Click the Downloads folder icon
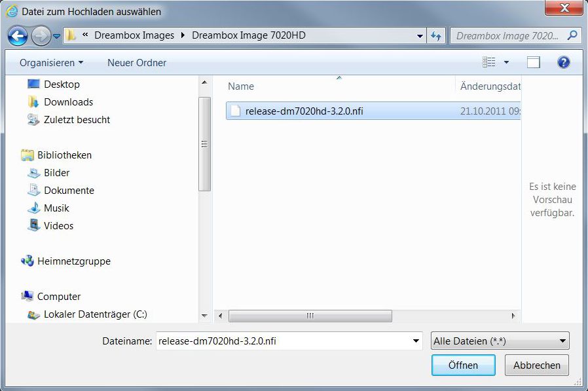588x391 pixels. point(33,102)
